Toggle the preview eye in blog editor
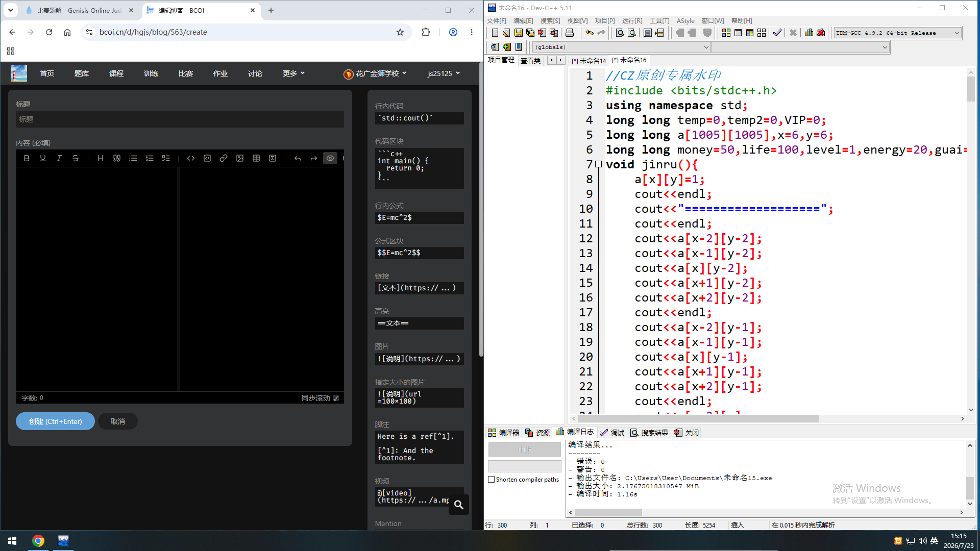This screenshot has width=980, height=551. (x=330, y=158)
